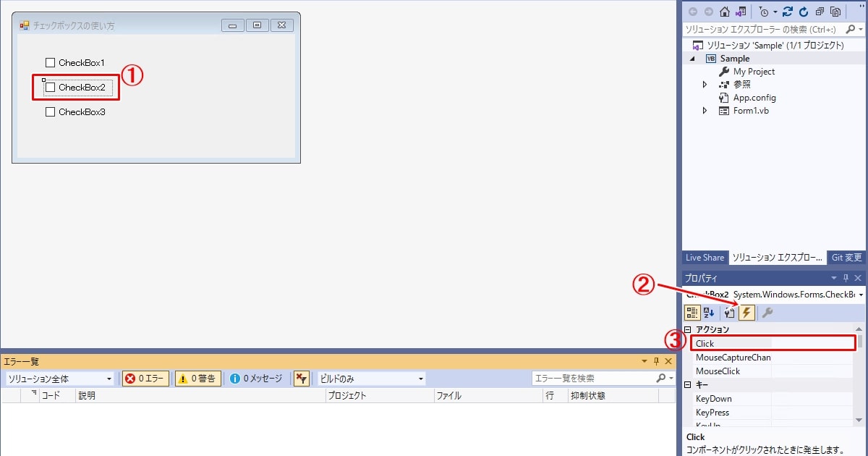Click the VB project icon beside Sample
The image size is (868, 456).
(x=711, y=59)
